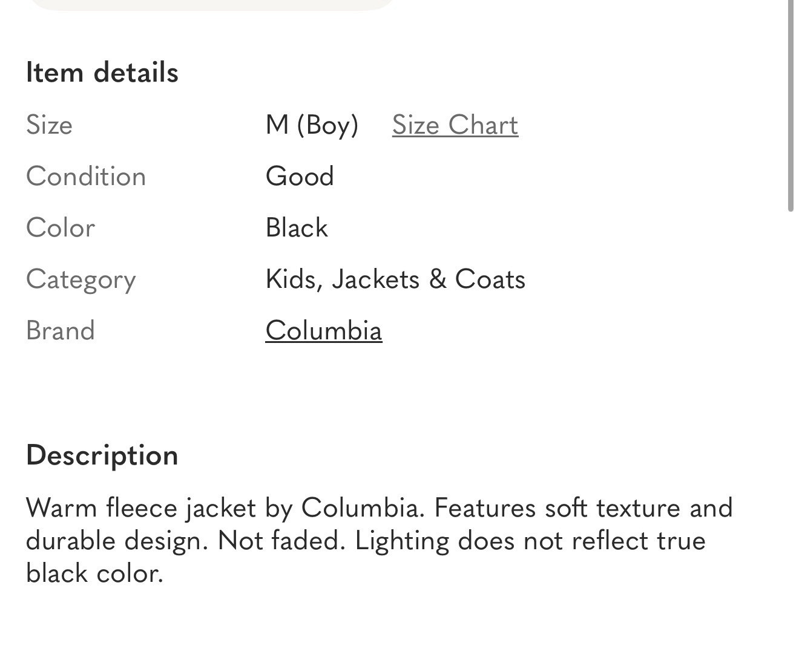Click the Size label

coord(49,125)
